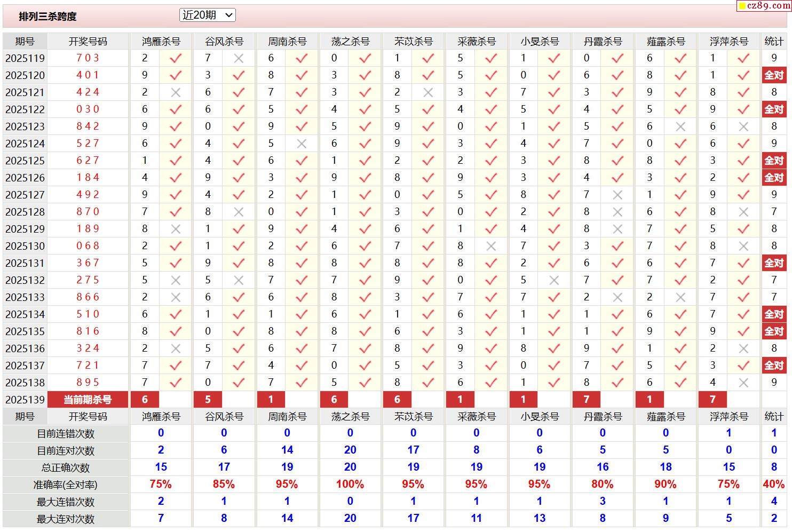792x532 pixels.
Task: Click the red checkmark for 小旻杀号 in row 2025135
Action: pyautogui.click(x=554, y=331)
